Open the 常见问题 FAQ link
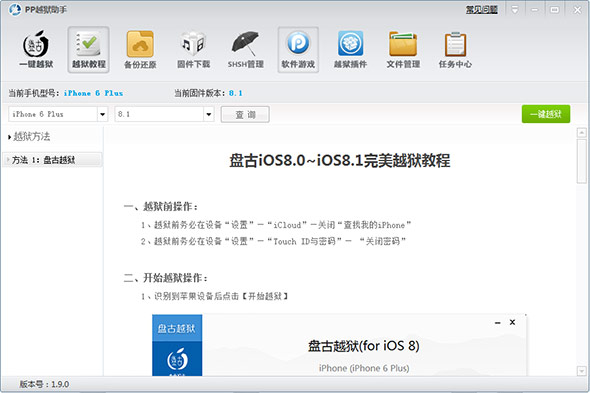590x393 pixels. [482, 10]
